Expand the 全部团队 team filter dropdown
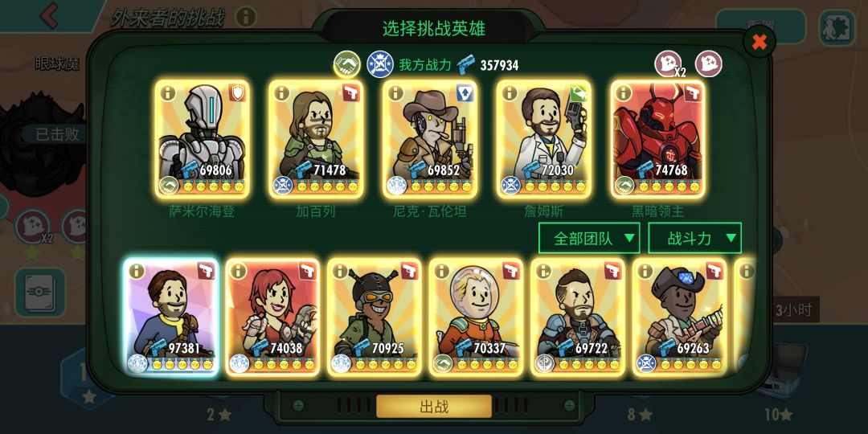Image resolution: width=868 pixels, height=434 pixels. pos(589,238)
